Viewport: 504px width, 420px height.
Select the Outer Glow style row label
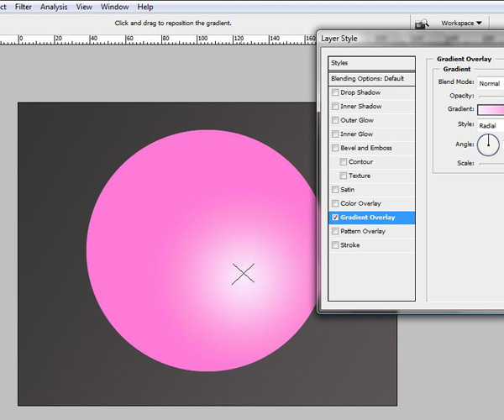click(x=357, y=120)
